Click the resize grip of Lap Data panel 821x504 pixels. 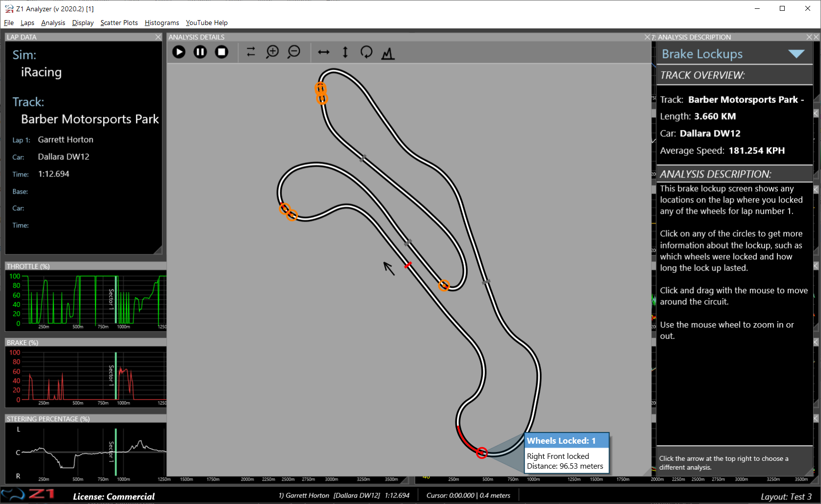tap(158, 250)
